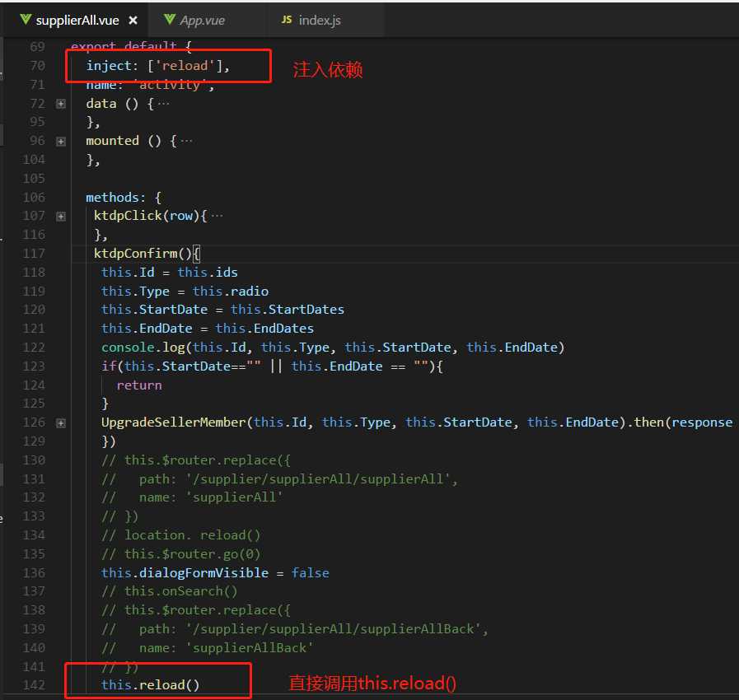The image size is (739, 700).
Task: Click on "this.Type = this.radio" line
Action: [x=185, y=291]
